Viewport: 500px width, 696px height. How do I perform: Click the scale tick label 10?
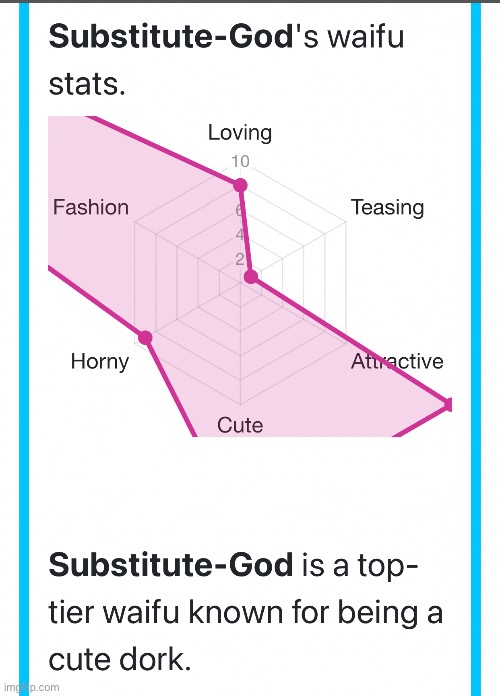tap(240, 162)
